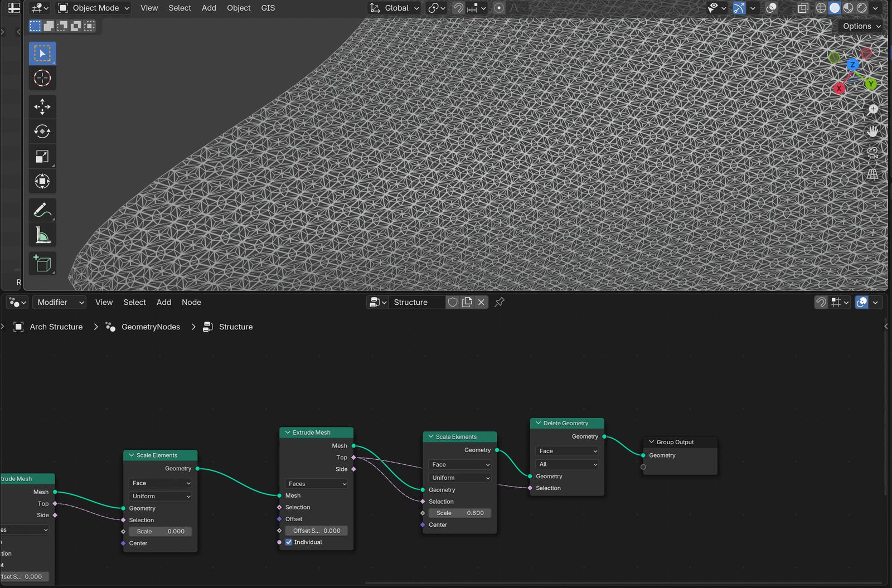Screen dimensions: 892x588
Task: Open the Object Mode dropdown
Action: tap(94, 8)
